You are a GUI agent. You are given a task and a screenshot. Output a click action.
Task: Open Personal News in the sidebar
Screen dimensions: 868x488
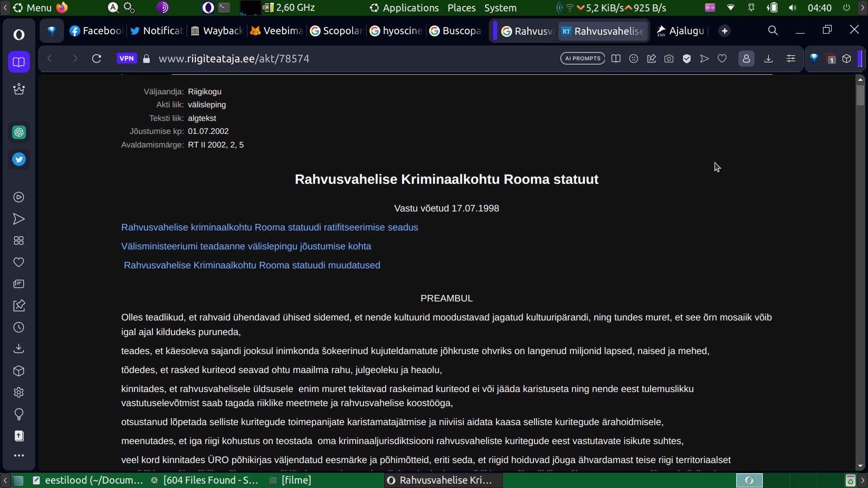click(19, 284)
